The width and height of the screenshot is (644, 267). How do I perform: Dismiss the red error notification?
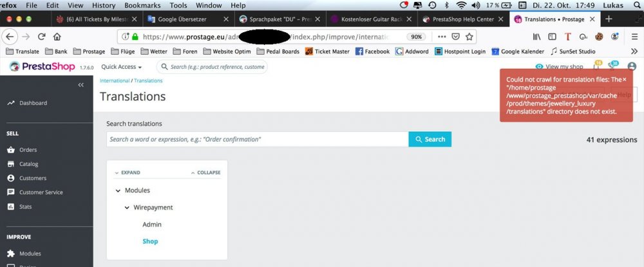point(624,80)
